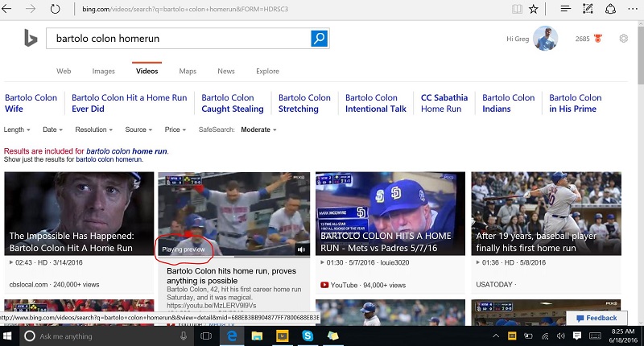Open related search Bartolo Colon Wife

31,103
